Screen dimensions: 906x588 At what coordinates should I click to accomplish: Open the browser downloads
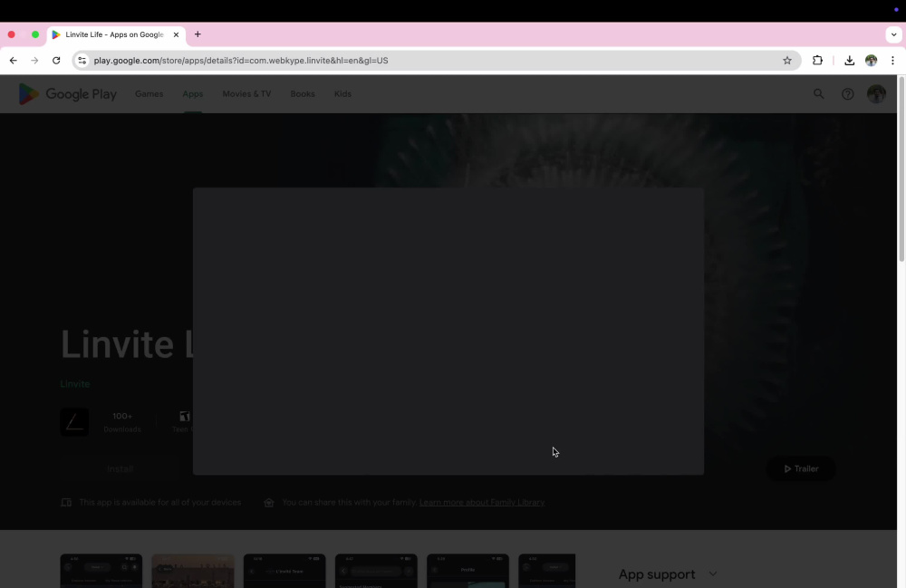pos(850,60)
